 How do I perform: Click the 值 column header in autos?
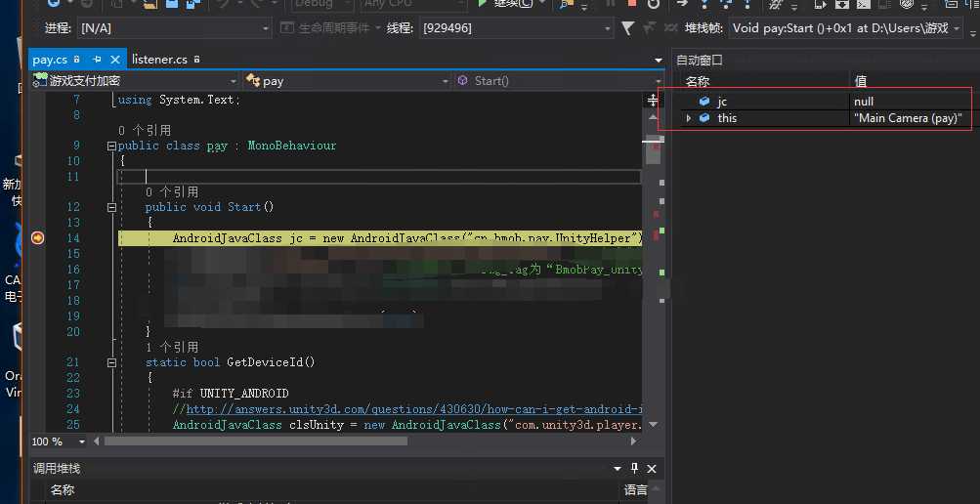pyautogui.click(x=861, y=81)
